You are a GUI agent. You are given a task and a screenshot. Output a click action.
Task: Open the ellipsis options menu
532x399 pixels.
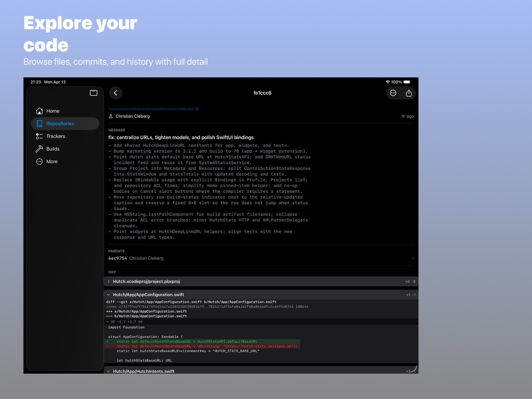point(393,93)
